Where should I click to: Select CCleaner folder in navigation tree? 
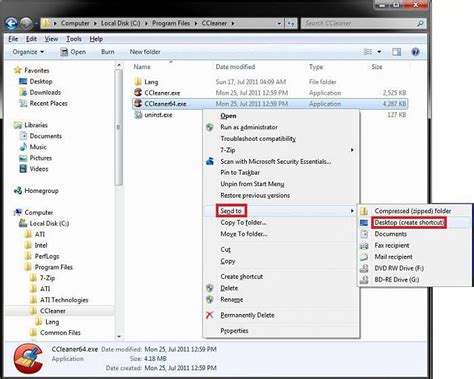click(x=53, y=311)
